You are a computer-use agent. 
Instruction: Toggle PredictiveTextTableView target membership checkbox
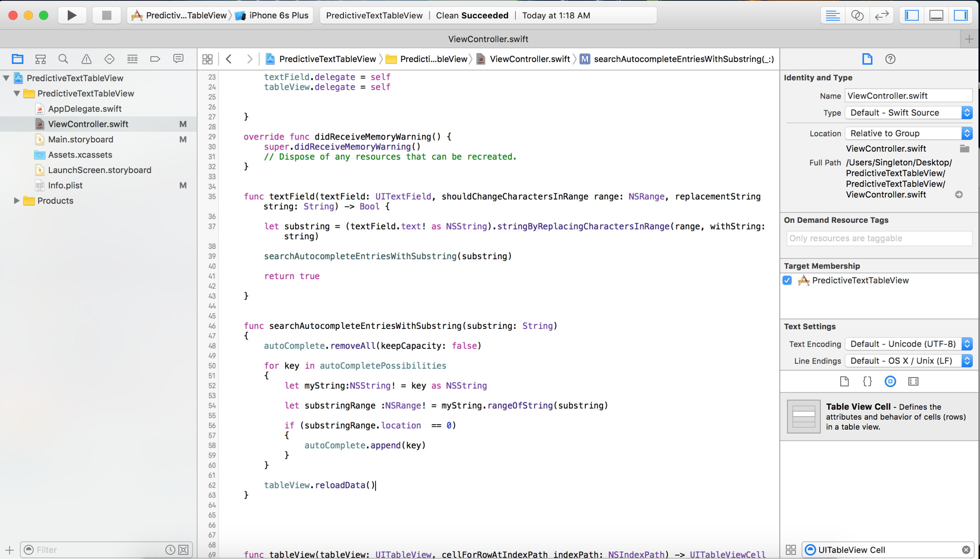click(x=787, y=280)
